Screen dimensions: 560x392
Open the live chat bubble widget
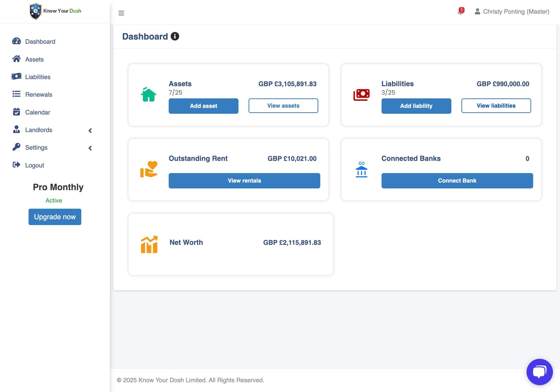(539, 371)
